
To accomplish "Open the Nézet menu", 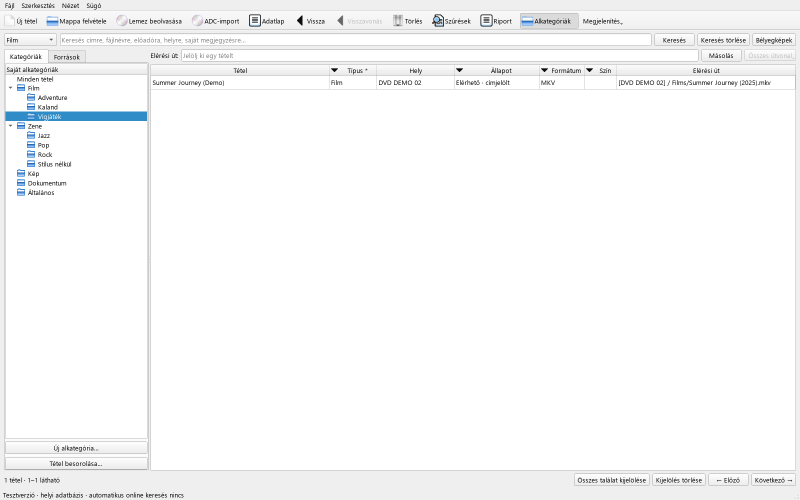I will coord(70,6).
